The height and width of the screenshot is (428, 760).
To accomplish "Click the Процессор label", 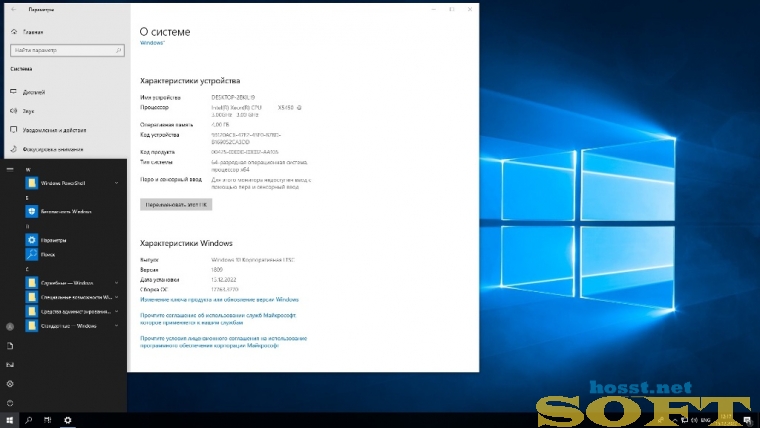I will (154, 108).
